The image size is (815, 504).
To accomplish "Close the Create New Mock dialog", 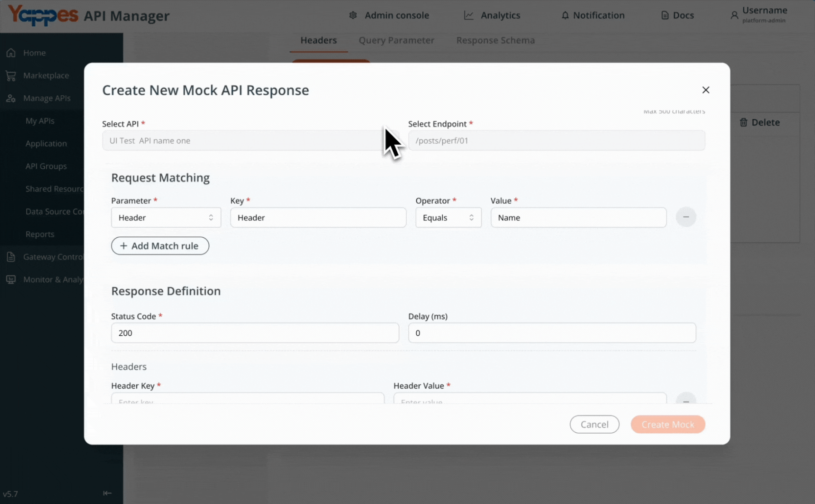I will [706, 90].
